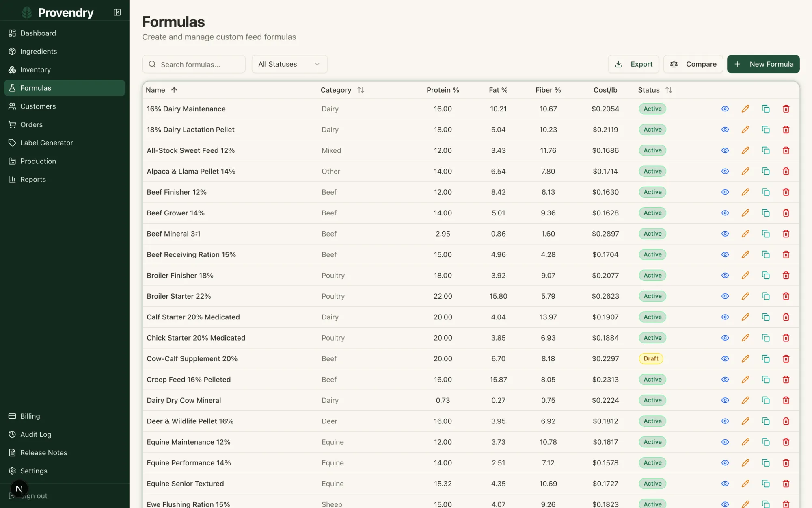Sort table by Name column

coord(162,90)
